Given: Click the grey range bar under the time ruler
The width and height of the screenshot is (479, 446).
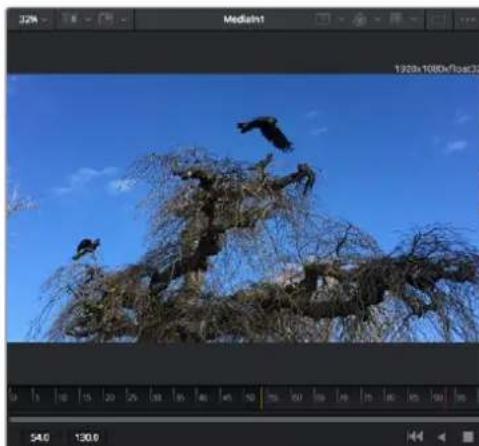Looking at the screenshot, I should coord(243,420).
